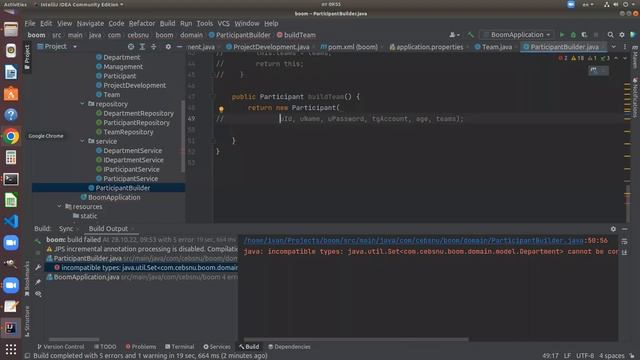Switch to ProjectDevelopment.java tab

pos(268,47)
